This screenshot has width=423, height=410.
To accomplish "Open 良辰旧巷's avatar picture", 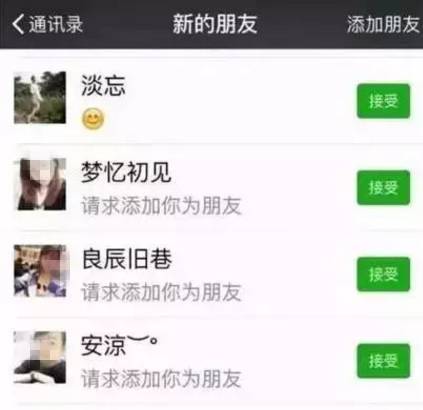I will [40, 271].
